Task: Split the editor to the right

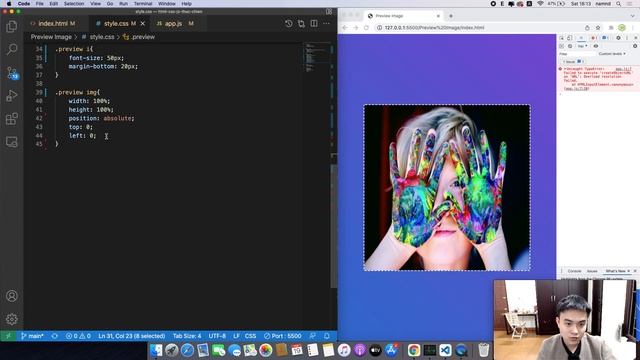Action: pyautogui.click(x=314, y=24)
